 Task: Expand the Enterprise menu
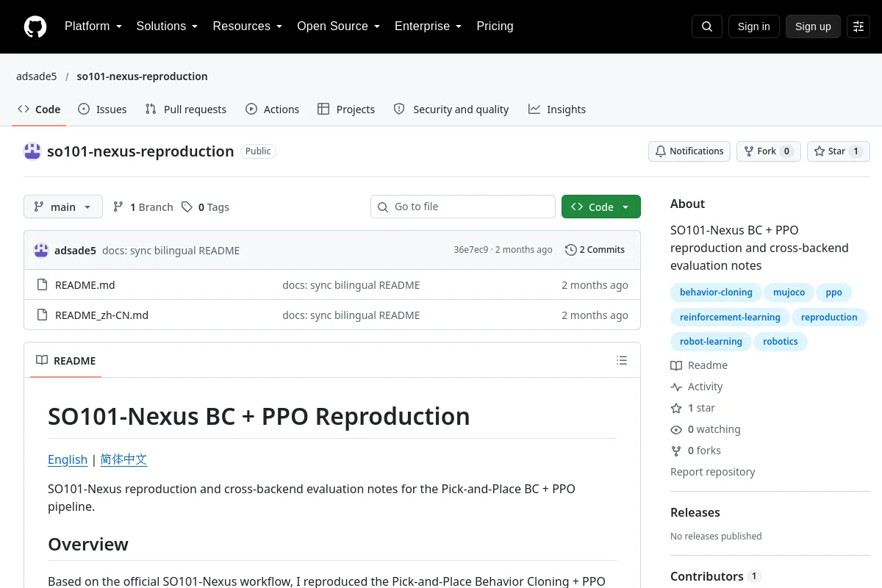[x=428, y=26]
